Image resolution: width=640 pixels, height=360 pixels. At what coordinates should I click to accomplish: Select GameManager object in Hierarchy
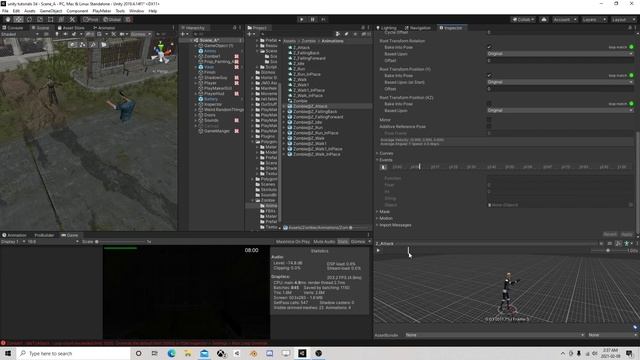[217, 131]
